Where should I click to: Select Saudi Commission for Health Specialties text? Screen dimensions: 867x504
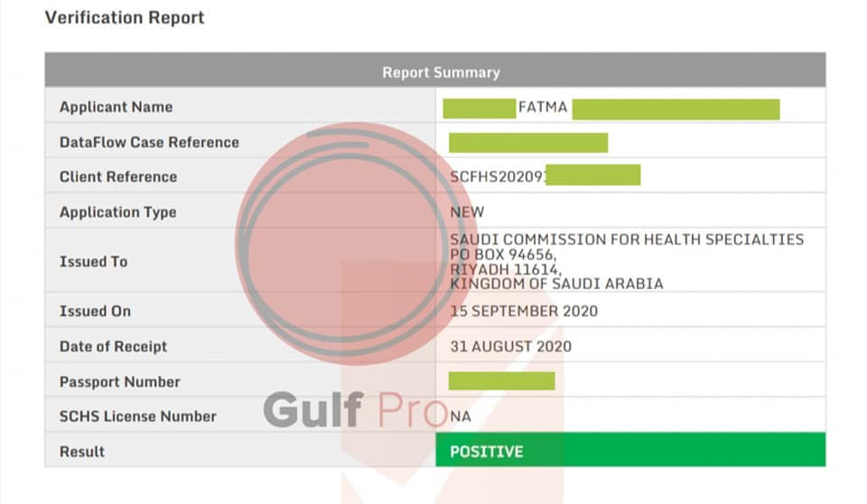627,239
